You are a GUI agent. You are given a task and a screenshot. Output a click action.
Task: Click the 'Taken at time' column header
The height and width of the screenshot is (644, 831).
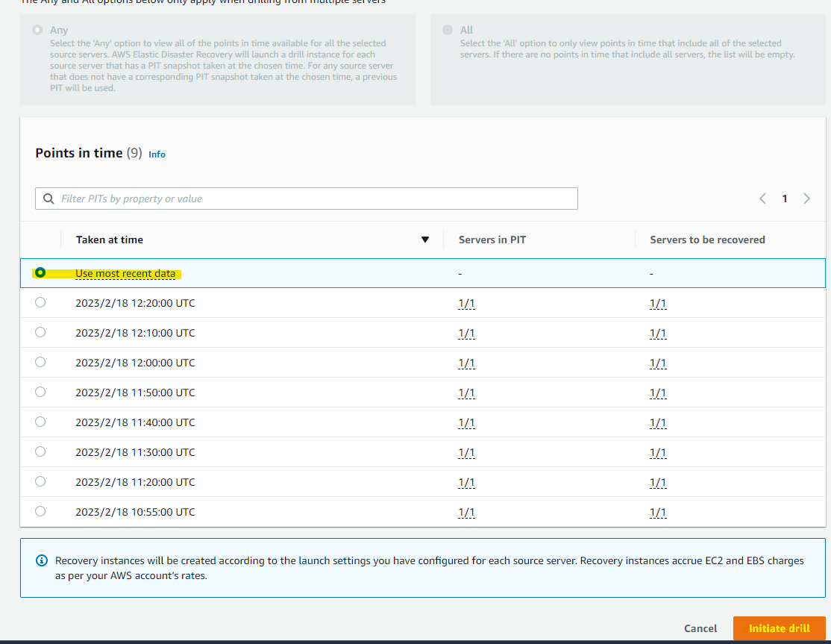110,240
